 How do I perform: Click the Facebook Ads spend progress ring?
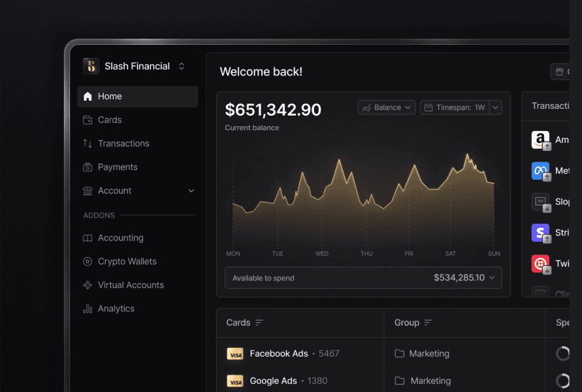pos(563,353)
